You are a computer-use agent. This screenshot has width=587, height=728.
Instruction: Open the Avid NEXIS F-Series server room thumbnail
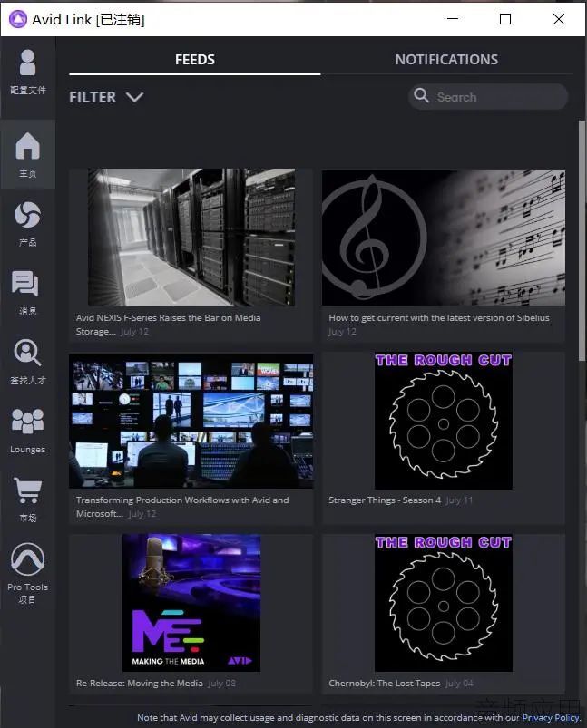pyautogui.click(x=191, y=238)
